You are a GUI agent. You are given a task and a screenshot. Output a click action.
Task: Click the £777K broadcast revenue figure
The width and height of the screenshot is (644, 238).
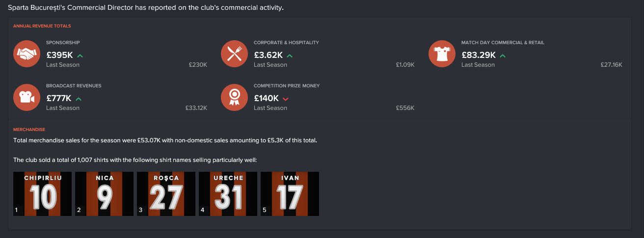[x=59, y=99]
